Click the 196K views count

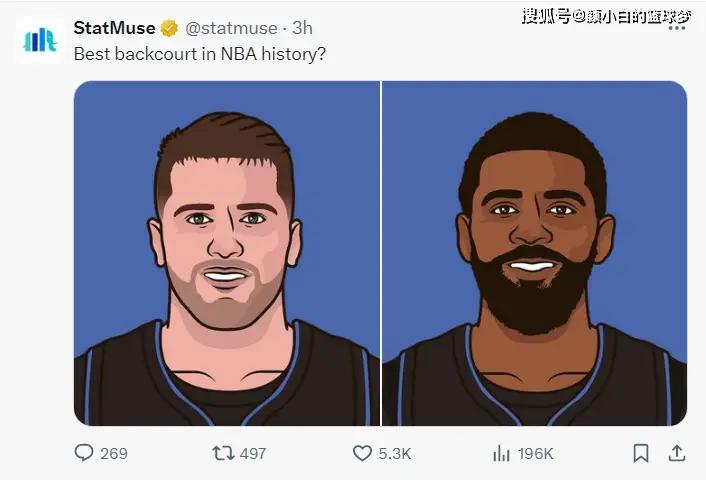pos(535,453)
